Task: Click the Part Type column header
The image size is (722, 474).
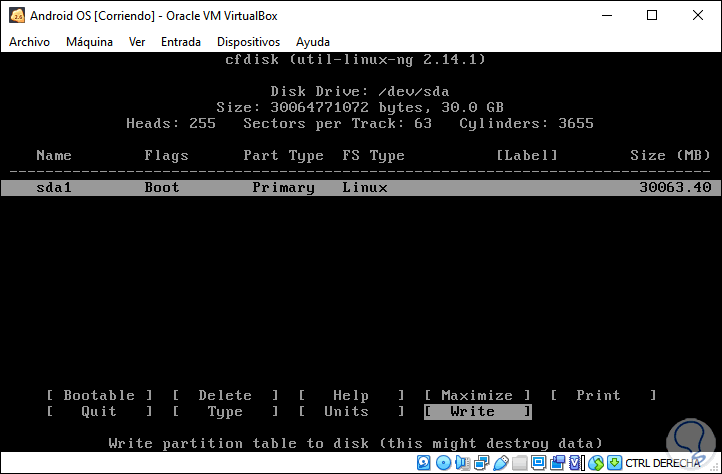Action: 283,156
